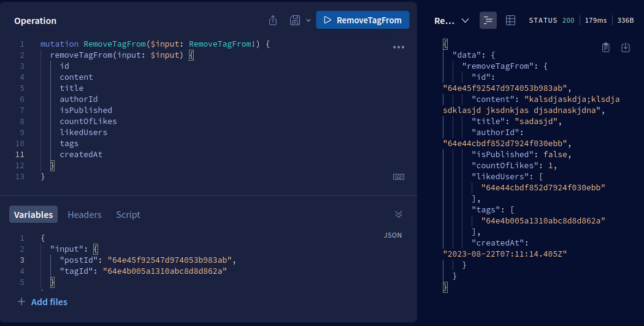
Task: Select the Variables tab
Action: [33, 215]
